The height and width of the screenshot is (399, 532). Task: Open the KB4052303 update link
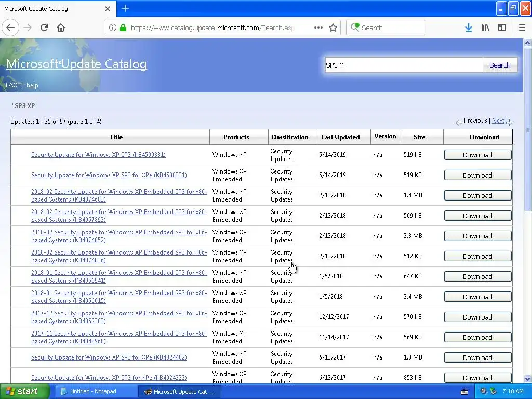pyautogui.click(x=119, y=317)
